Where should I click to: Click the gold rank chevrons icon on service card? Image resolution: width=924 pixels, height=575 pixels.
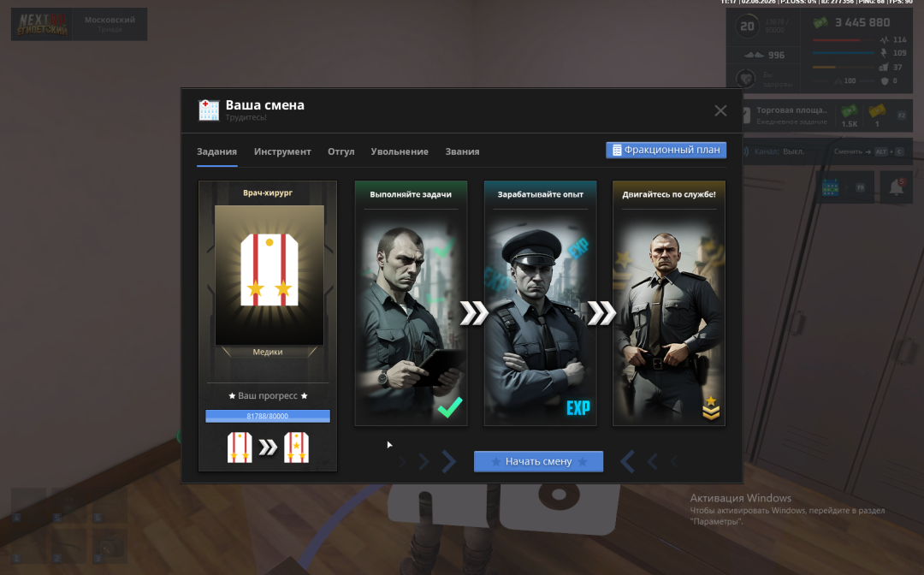point(711,407)
